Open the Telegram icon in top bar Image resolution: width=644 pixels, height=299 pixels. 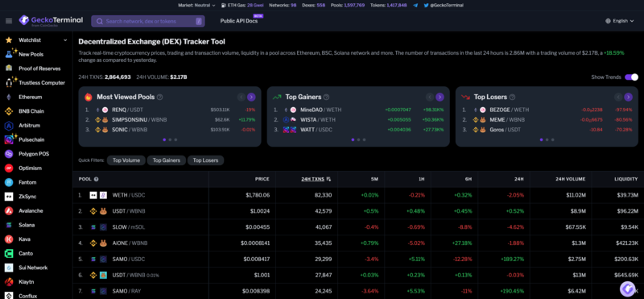pos(415,6)
